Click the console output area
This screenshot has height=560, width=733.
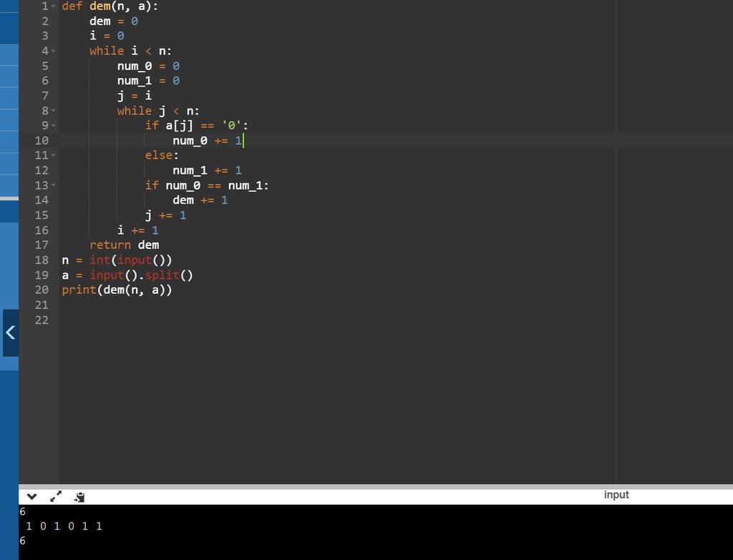pos(358,533)
